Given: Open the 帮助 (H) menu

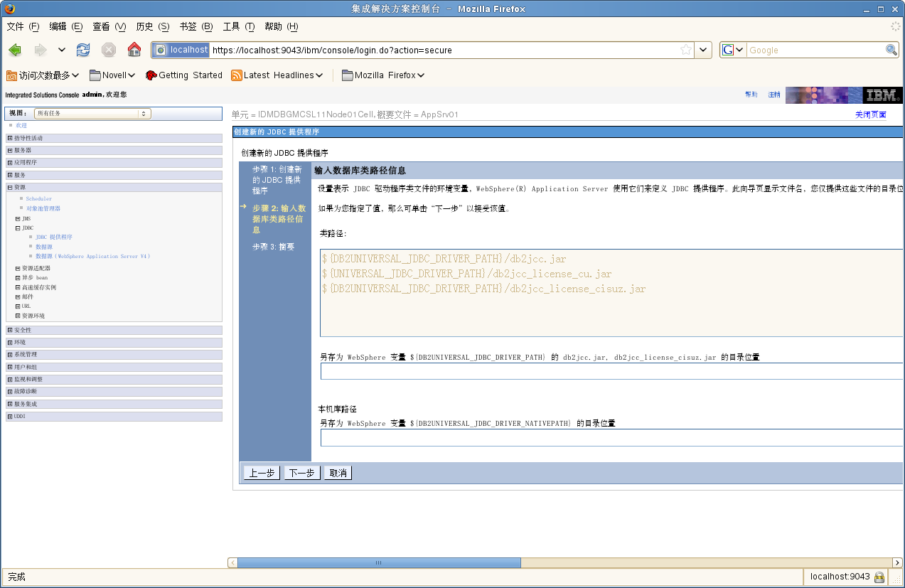Looking at the screenshot, I should (x=281, y=27).
